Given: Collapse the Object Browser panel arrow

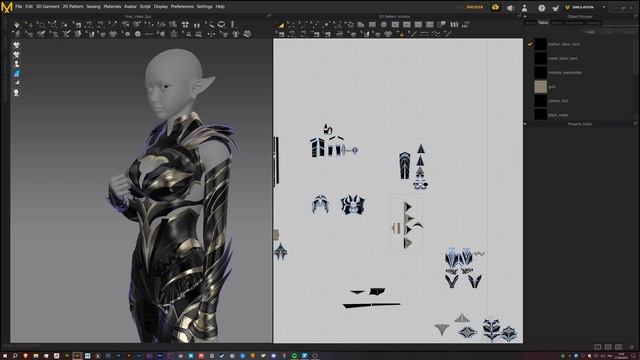Looking at the screenshot, I should coord(525,17).
